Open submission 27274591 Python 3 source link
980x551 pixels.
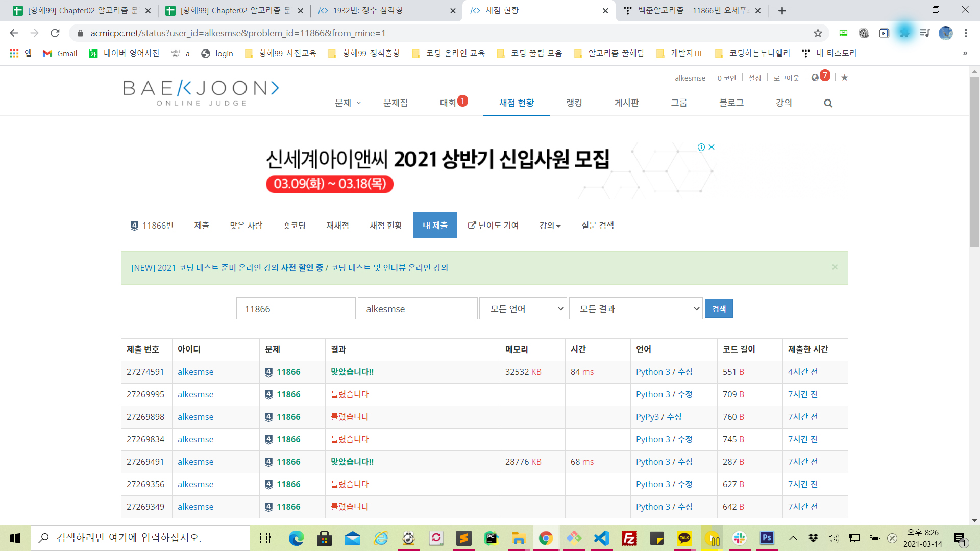(652, 372)
